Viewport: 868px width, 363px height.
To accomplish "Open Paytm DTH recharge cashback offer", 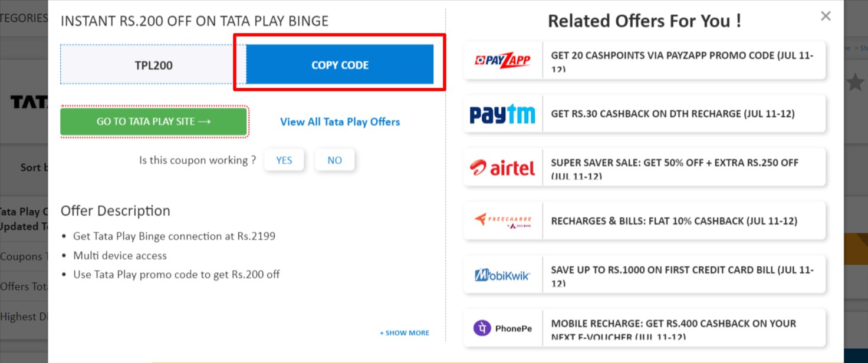I will (x=672, y=114).
